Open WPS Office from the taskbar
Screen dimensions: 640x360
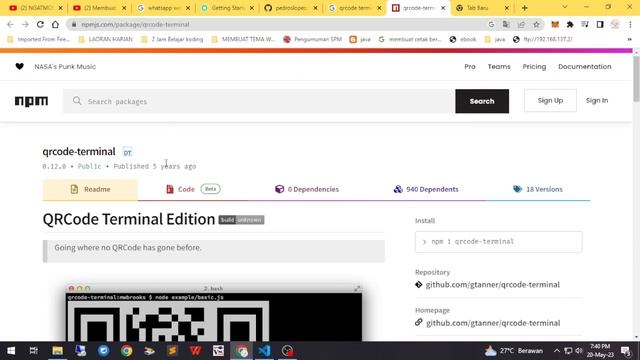click(x=195, y=351)
